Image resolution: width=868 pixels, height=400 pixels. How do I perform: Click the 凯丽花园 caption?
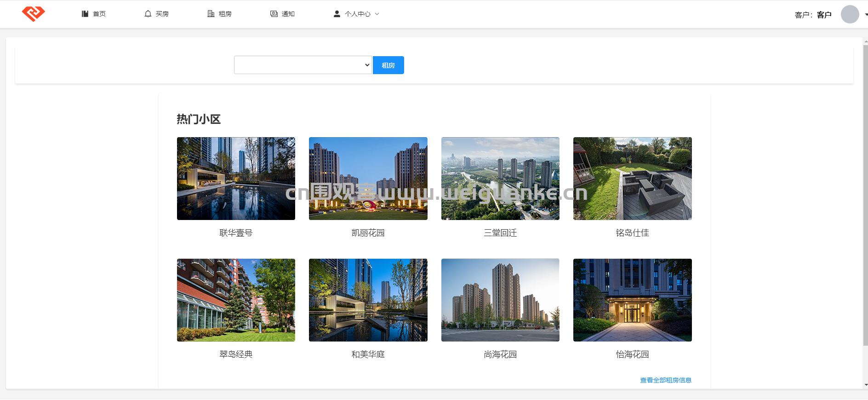pyautogui.click(x=368, y=233)
